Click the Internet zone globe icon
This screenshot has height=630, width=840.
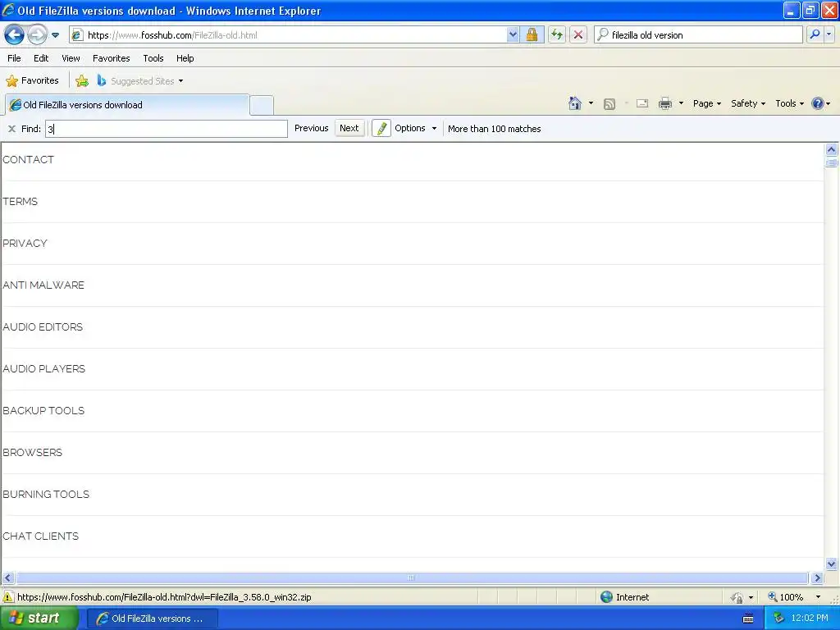click(x=606, y=597)
